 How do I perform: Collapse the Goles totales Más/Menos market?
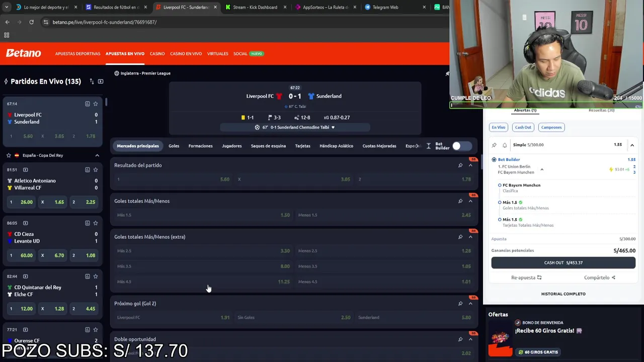click(x=470, y=201)
